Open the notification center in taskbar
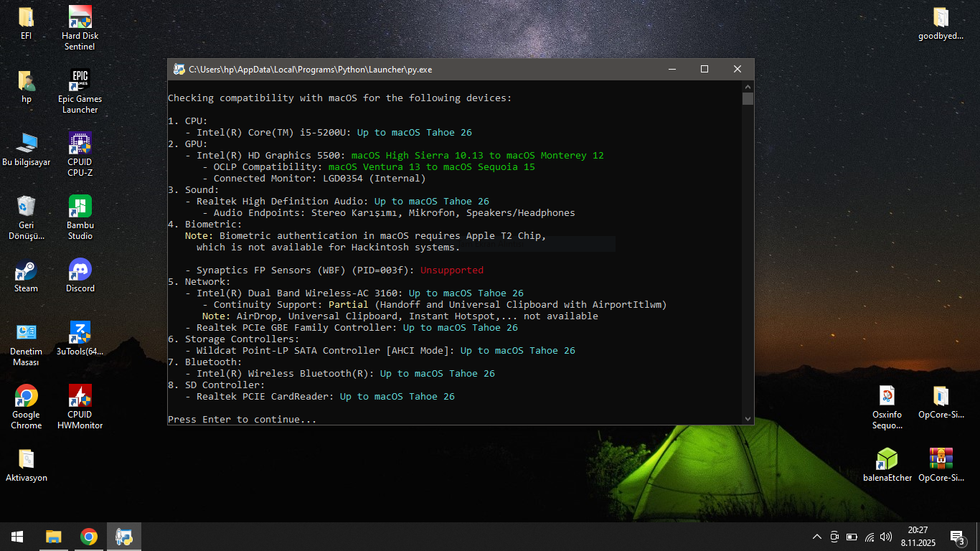 (957, 537)
